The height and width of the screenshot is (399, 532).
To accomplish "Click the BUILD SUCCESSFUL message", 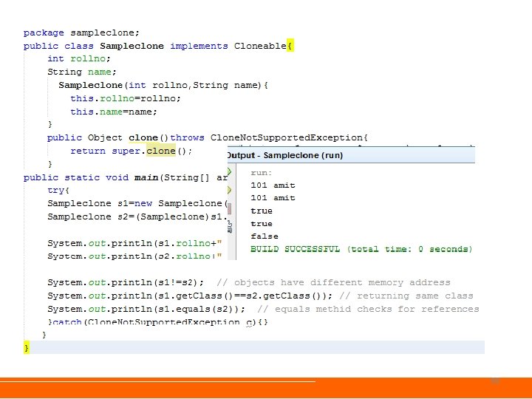I will (x=295, y=249).
